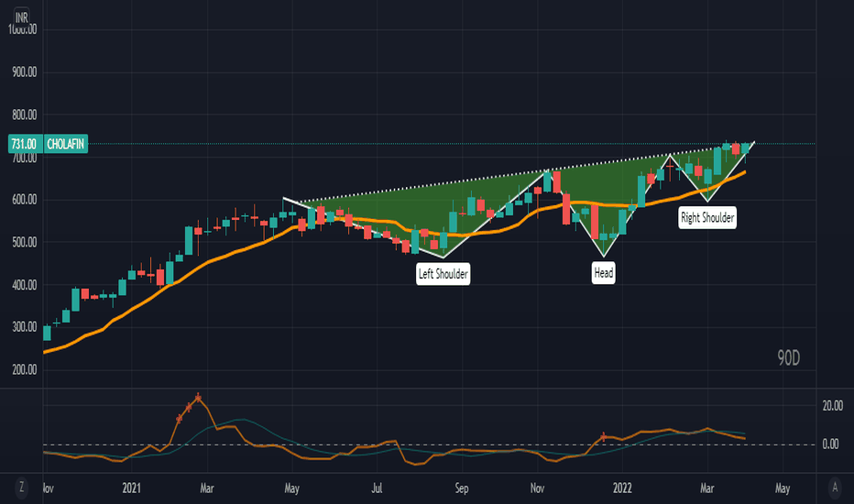The width and height of the screenshot is (854, 504).
Task: Select the Right Shoulder annotation label
Action: [x=707, y=217]
